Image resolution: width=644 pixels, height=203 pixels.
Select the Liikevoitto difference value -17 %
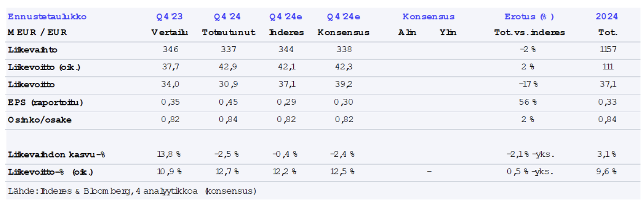(527, 85)
